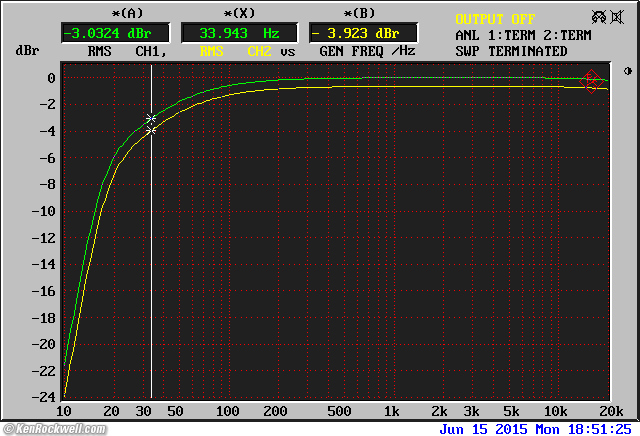This screenshot has width=640, height=436.
Task: Click the 20k label on the frequency axis
Action: 611,412
